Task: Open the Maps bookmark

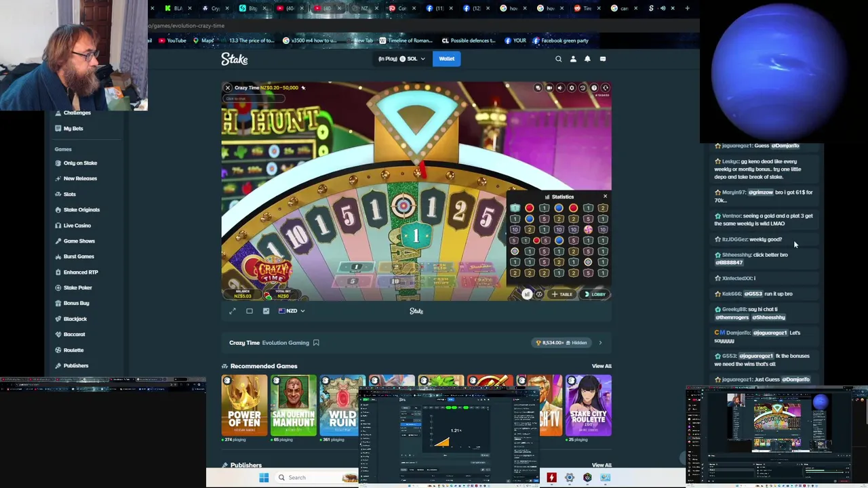Action: coord(203,41)
